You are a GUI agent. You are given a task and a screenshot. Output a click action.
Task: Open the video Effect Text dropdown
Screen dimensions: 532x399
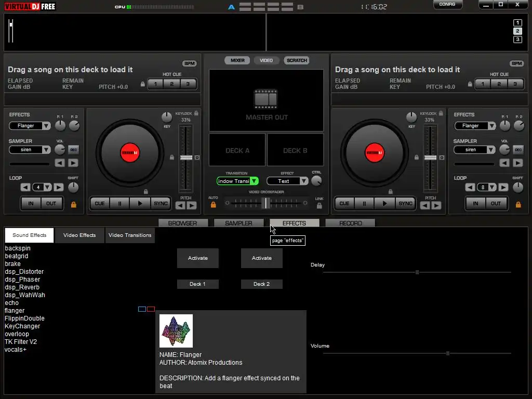pyautogui.click(x=304, y=181)
